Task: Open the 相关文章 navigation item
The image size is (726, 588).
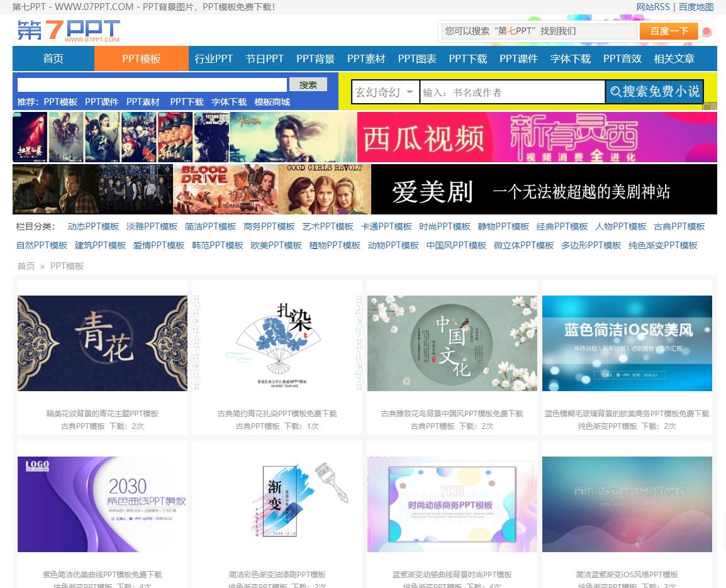Action: pyautogui.click(x=674, y=59)
